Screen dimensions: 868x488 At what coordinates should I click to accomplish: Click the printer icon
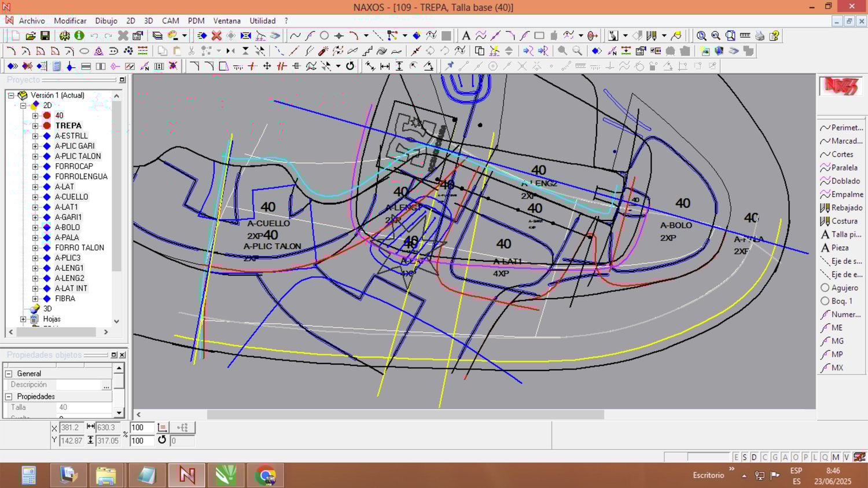(760, 36)
